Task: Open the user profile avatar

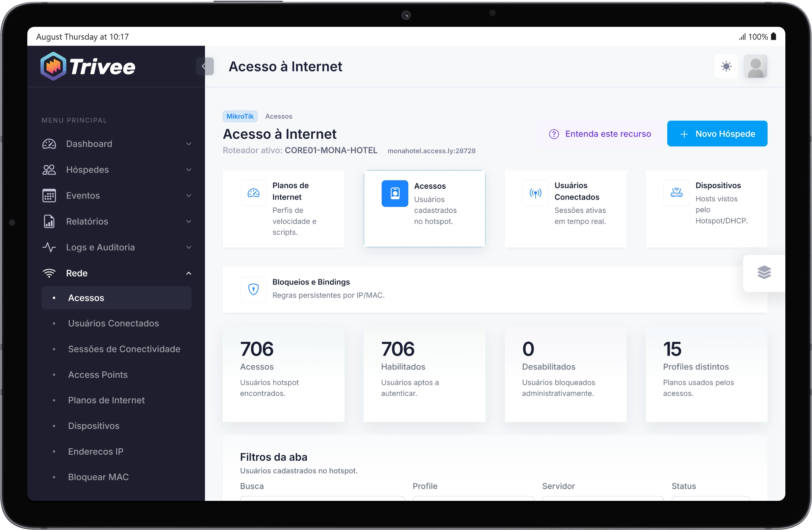Action: pyautogui.click(x=755, y=66)
